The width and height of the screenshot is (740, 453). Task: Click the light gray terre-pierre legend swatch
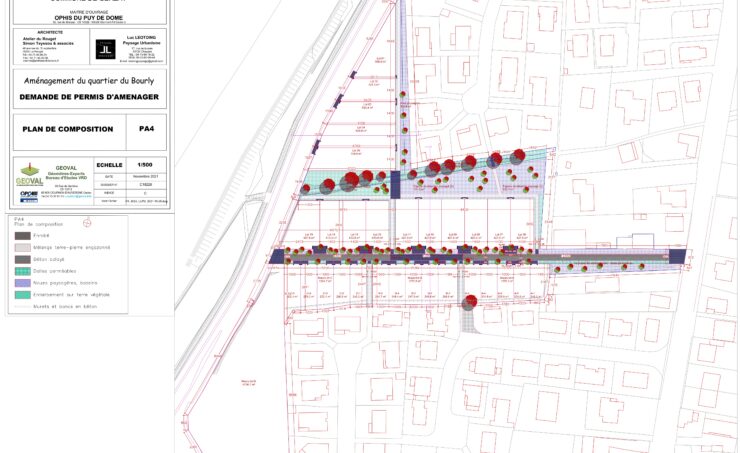coord(22,247)
